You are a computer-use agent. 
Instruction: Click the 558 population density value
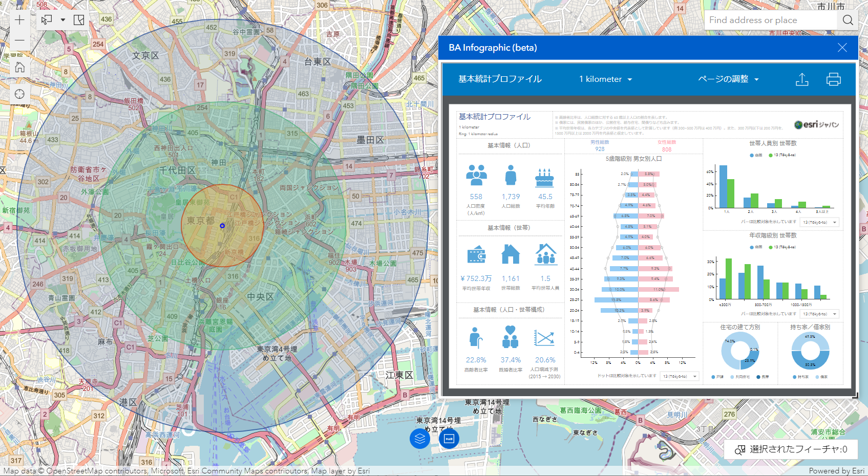pyautogui.click(x=476, y=197)
